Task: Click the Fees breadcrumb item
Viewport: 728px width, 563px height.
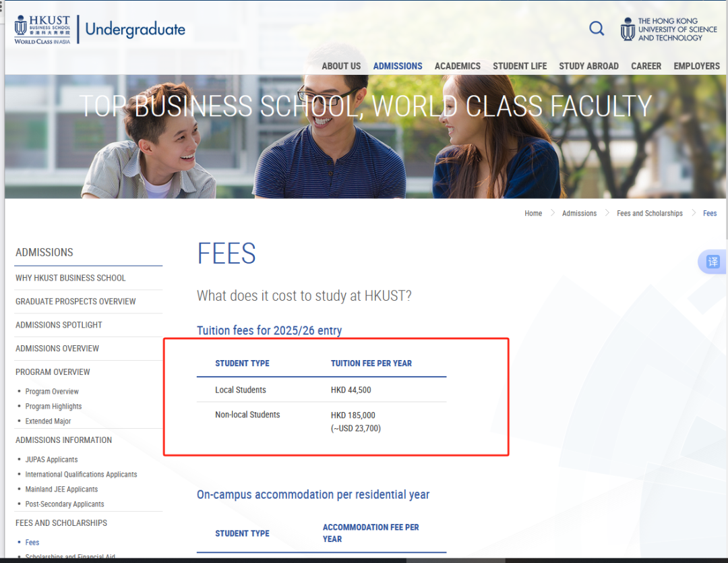Action: click(709, 213)
